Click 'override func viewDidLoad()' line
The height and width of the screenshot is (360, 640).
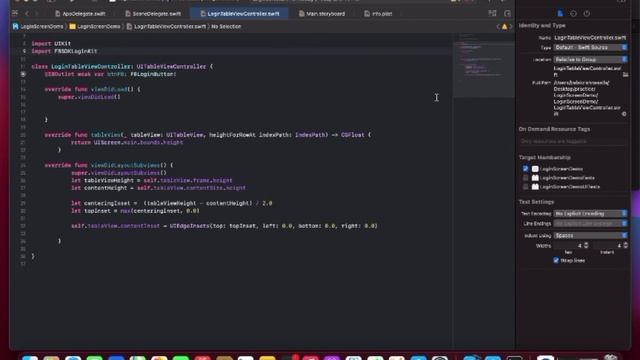pos(92,89)
